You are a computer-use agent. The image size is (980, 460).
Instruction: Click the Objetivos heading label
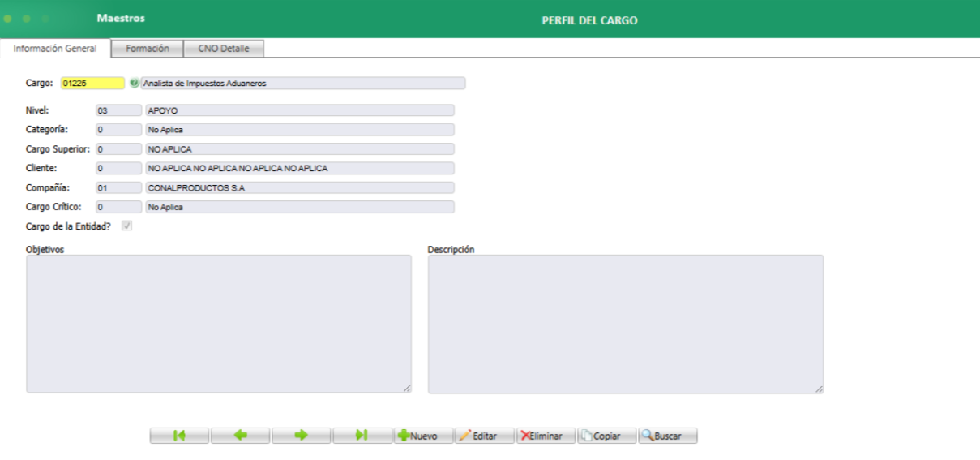(x=45, y=249)
